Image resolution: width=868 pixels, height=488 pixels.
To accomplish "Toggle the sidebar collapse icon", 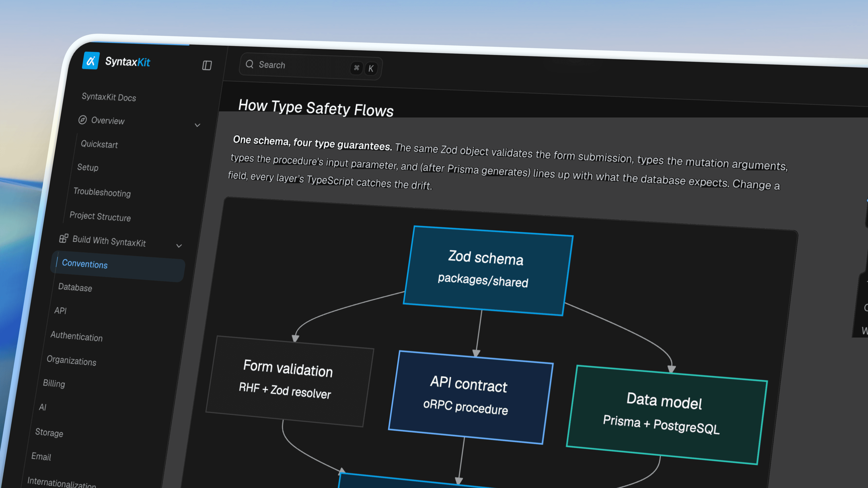I will tap(207, 65).
